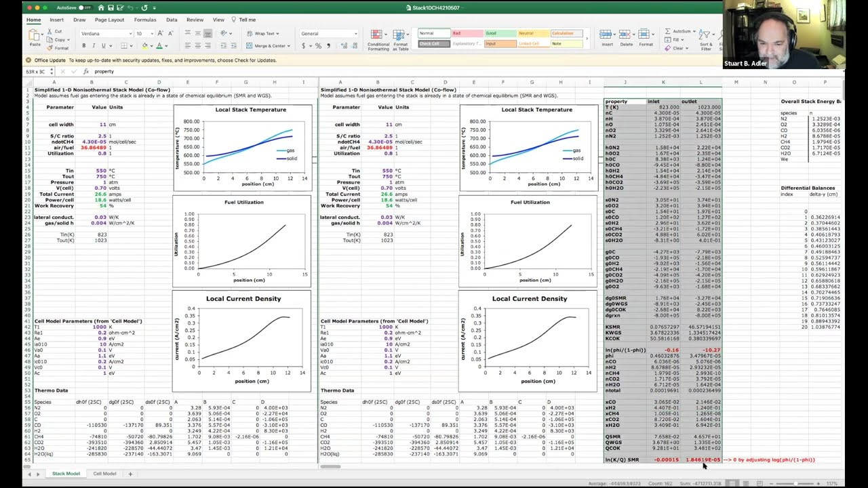Screen dimensions: 868x488
Task: Switch to the Review tab
Action: [x=195, y=20]
